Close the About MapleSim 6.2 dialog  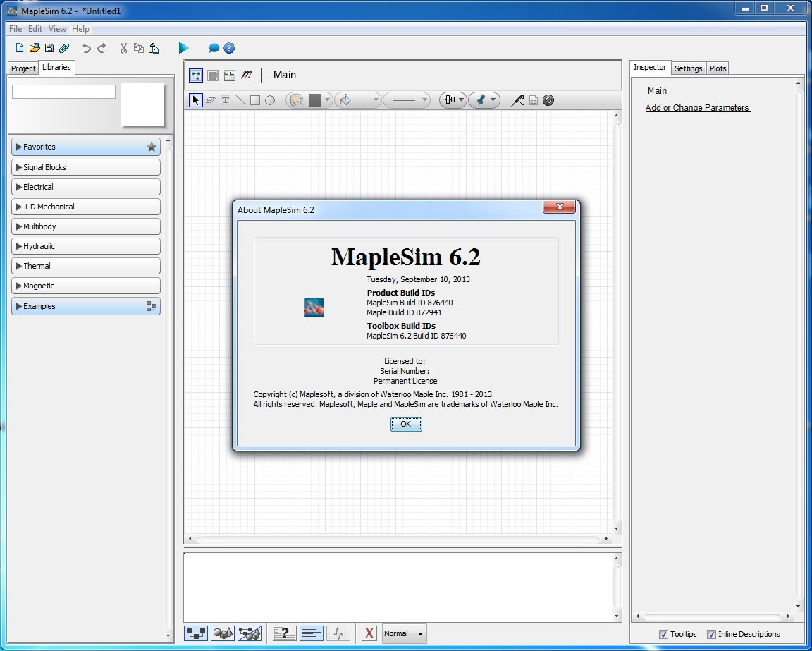tap(559, 207)
